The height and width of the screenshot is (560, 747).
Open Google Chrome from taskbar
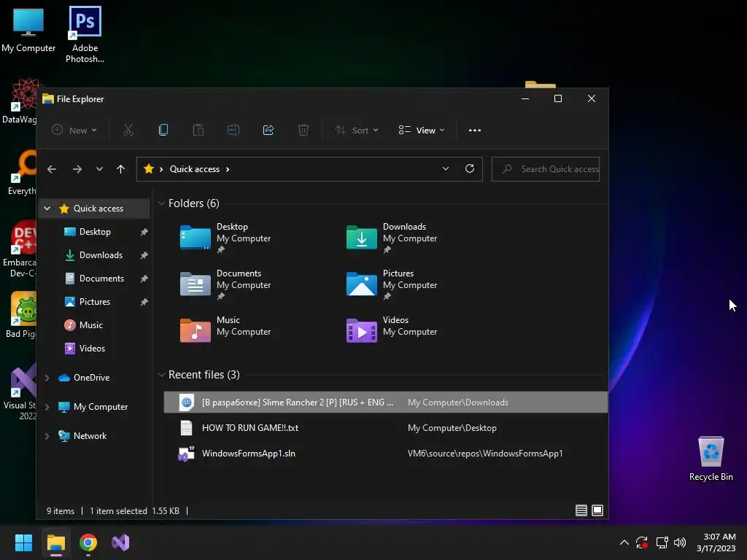pyautogui.click(x=88, y=542)
